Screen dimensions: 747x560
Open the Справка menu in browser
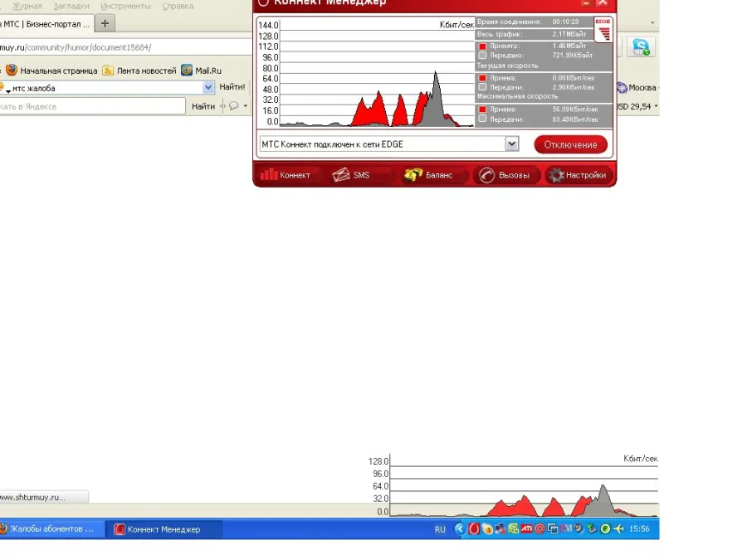pyautogui.click(x=178, y=6)
